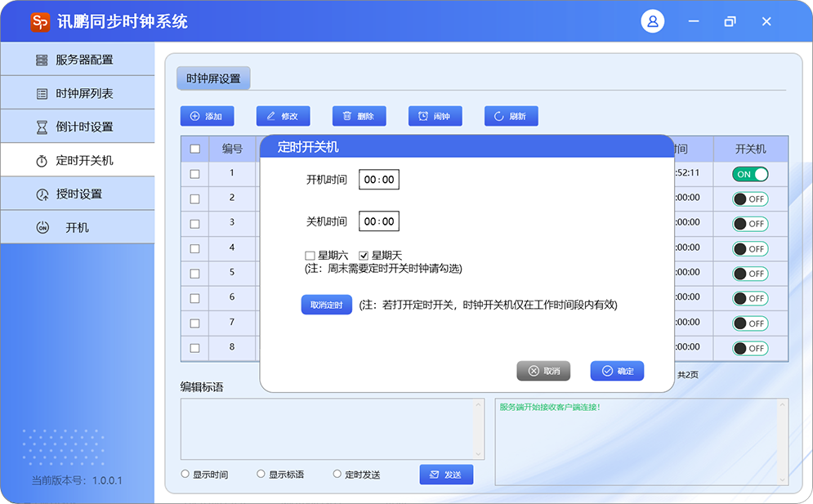Tick the checkbox for row 2
The height and width of the screenshot is (504, 813).
[195, 198]
